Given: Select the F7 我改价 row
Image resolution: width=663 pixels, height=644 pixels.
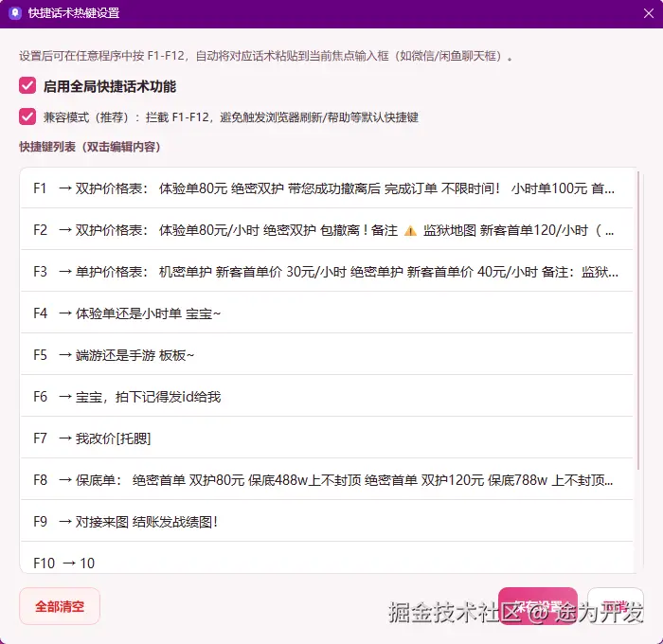Looking at the screenshot, I should point(327,438).
